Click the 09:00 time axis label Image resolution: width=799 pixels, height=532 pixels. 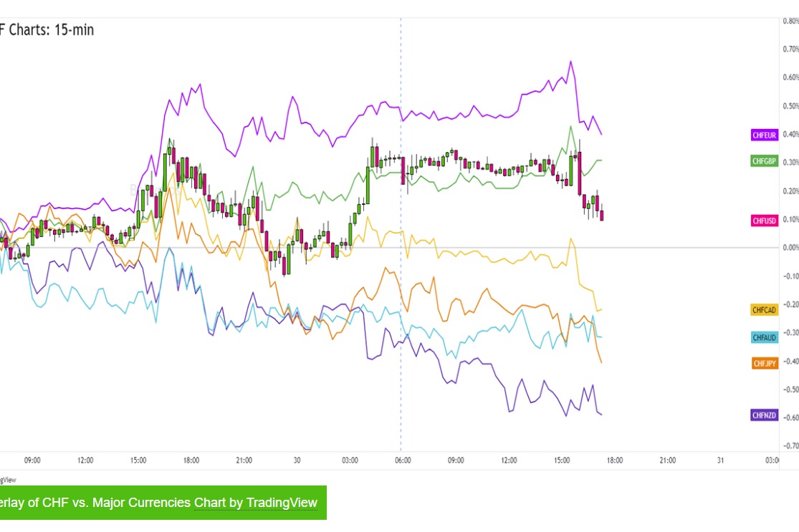tap(32, 460)
